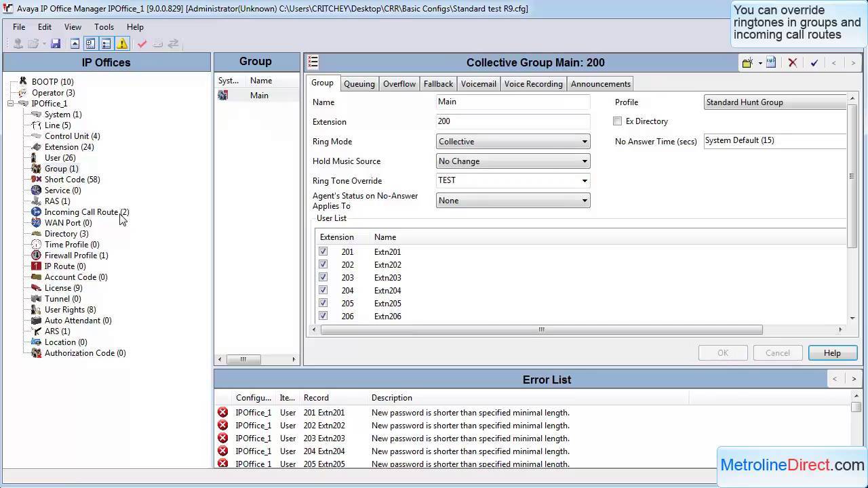Switch to the Fallback tab
Image resolution: width=868 pixels, height=488 pixels.
click(438, 84)
